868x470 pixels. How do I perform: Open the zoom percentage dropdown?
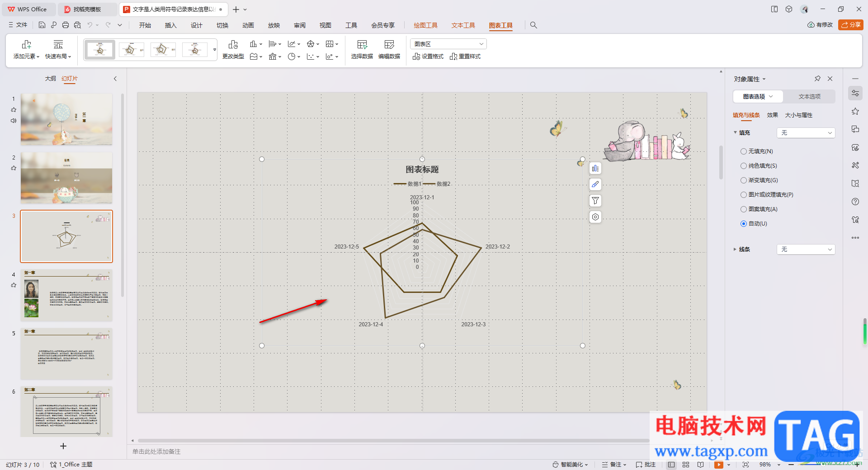click(778, 465)
